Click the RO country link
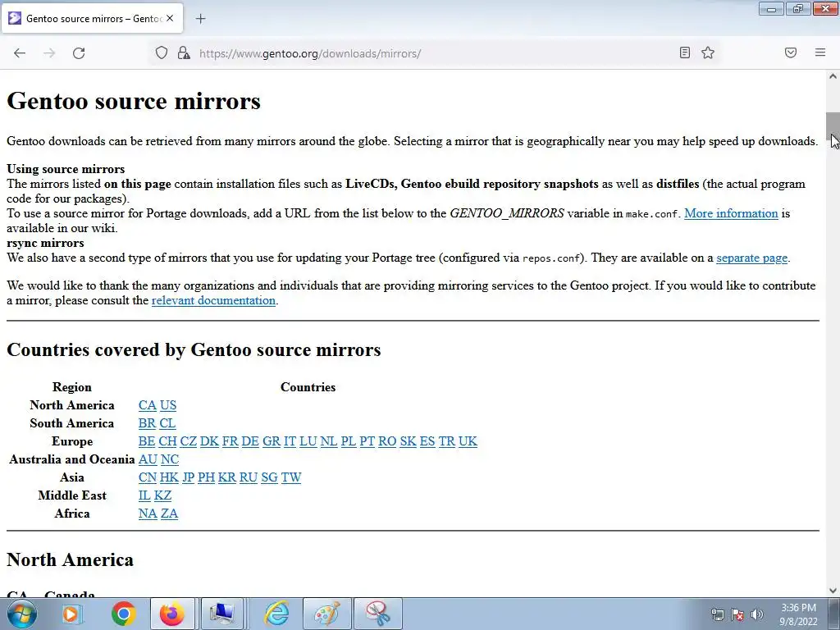 387,441
